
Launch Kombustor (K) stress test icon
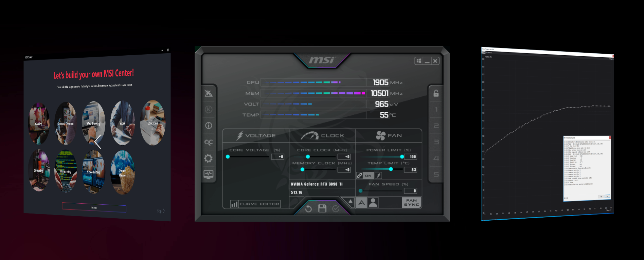(x=209, y=109)
